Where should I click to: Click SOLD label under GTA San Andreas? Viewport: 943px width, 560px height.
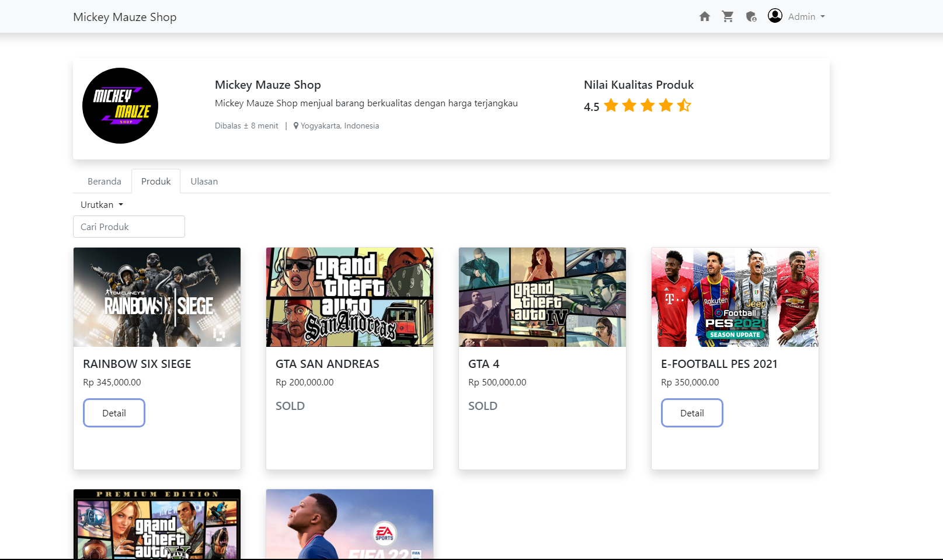point(290,406)
